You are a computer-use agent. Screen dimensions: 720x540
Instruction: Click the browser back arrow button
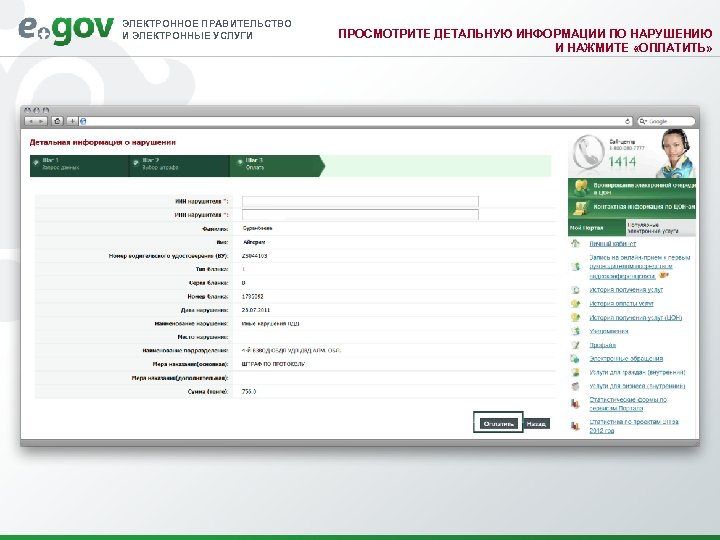pos(31,121)
